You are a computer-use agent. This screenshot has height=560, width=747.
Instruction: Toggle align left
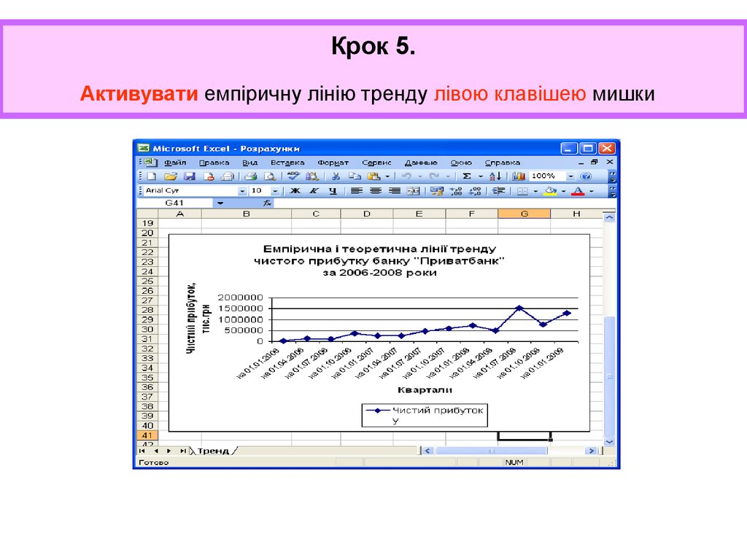pyautogui.click(x=356, y=191)
